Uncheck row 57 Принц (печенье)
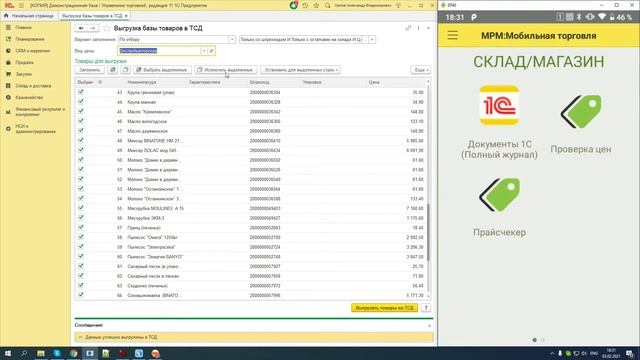The width and height of the screenshot is (640, 360). point(81,227)
